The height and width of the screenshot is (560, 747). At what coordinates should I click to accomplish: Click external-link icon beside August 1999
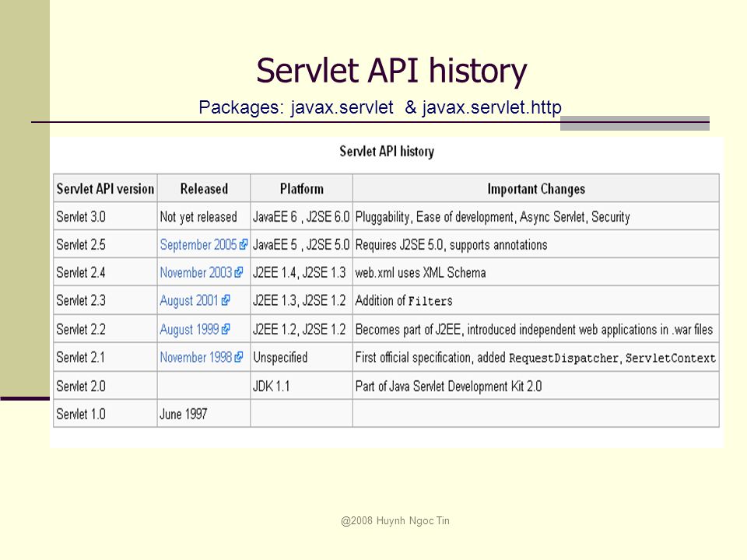point(226,329)
